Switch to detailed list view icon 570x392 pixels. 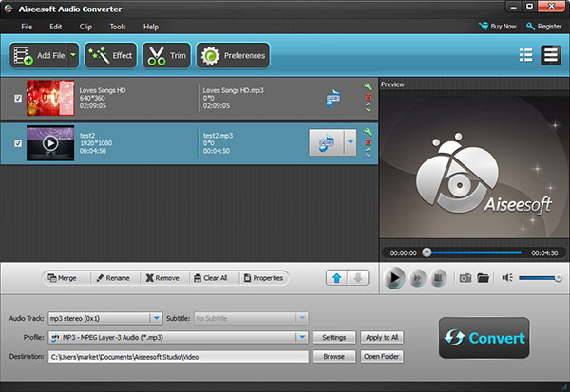(x=551, y=55)
